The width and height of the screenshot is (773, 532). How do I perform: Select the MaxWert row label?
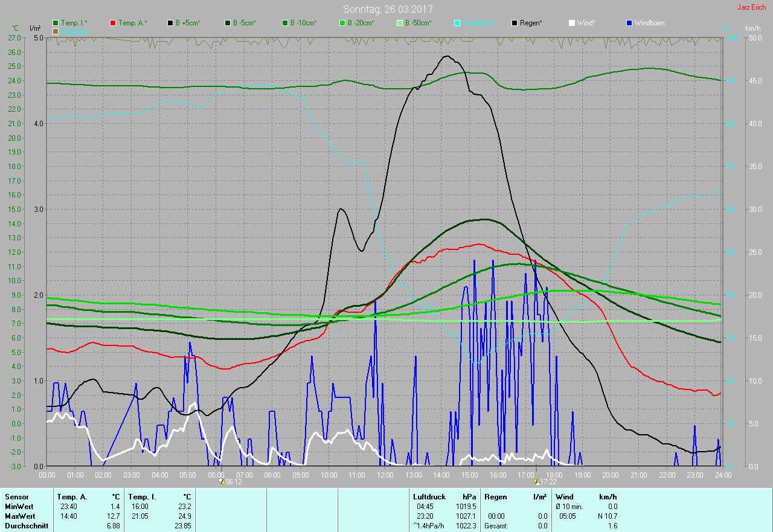(x=20, y=516)
